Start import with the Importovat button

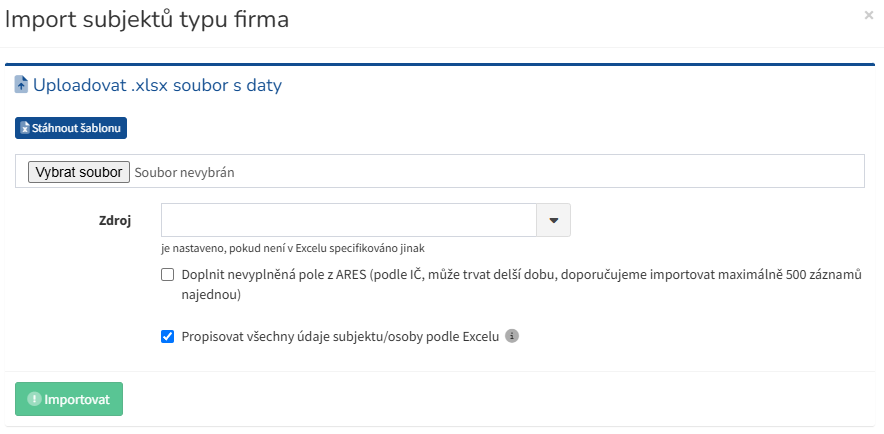tap(69, 399)
